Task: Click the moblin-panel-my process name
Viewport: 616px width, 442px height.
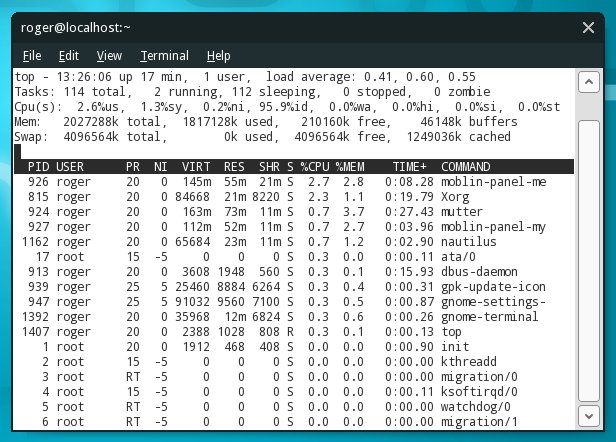Action: point(493,227)
